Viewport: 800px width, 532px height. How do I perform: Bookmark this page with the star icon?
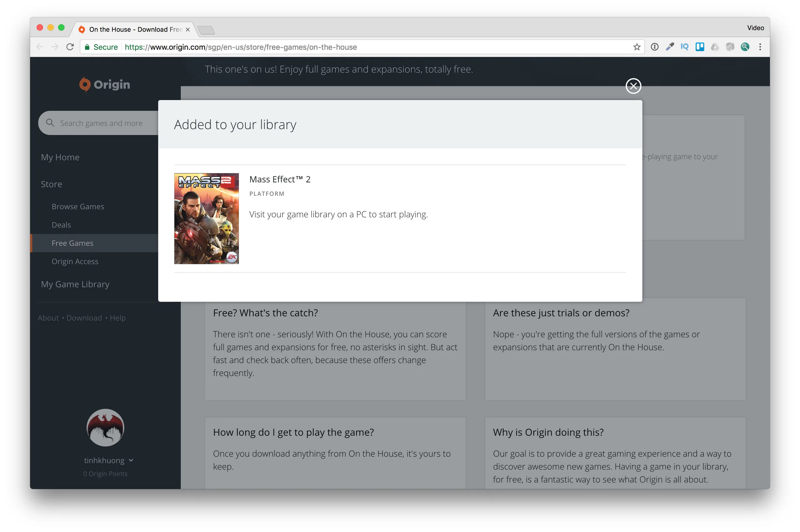[636, 47]
